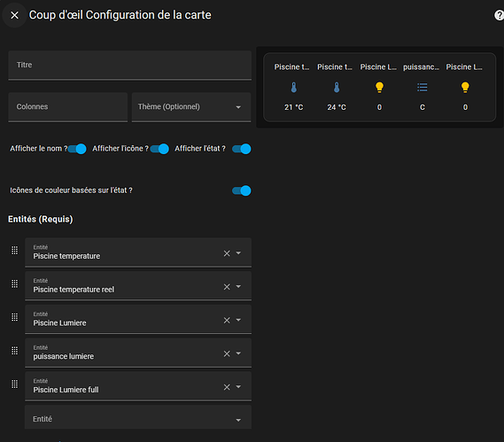Screen dimensions: 504x442
Task: Open the empty Entité dropdown at bottom
Action: click(x=138, y=417)
